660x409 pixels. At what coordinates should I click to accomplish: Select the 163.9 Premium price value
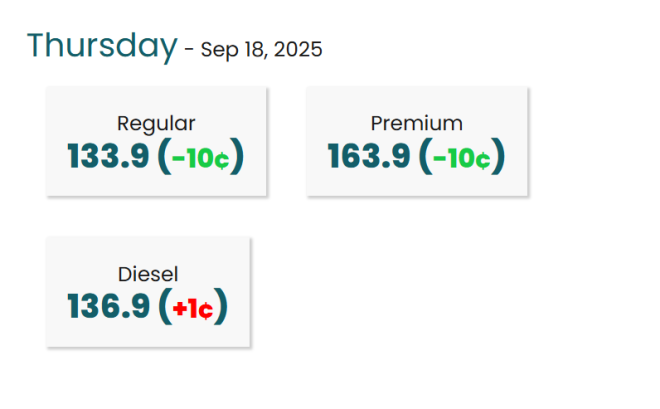tap(368, 157)
